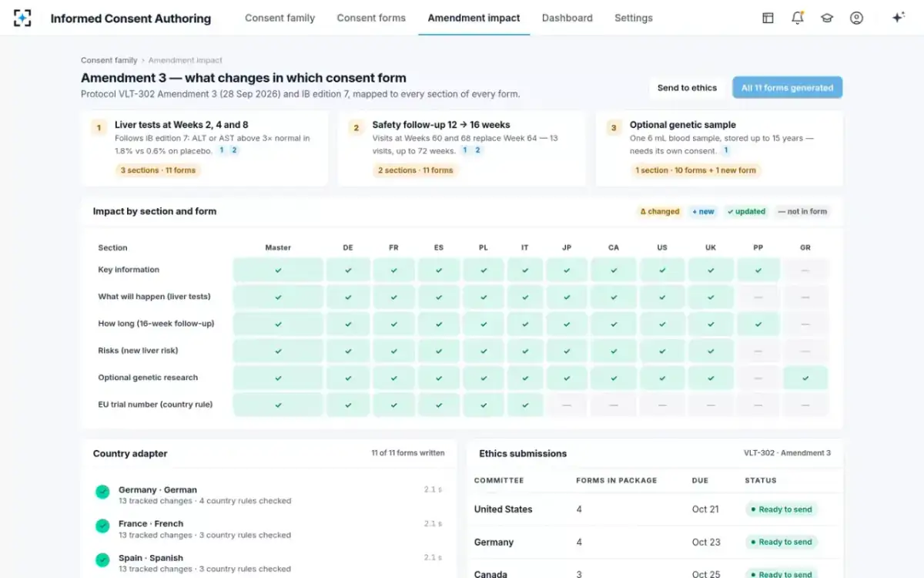
Task: Select the changed legend chip
Action: coord(660,211)
